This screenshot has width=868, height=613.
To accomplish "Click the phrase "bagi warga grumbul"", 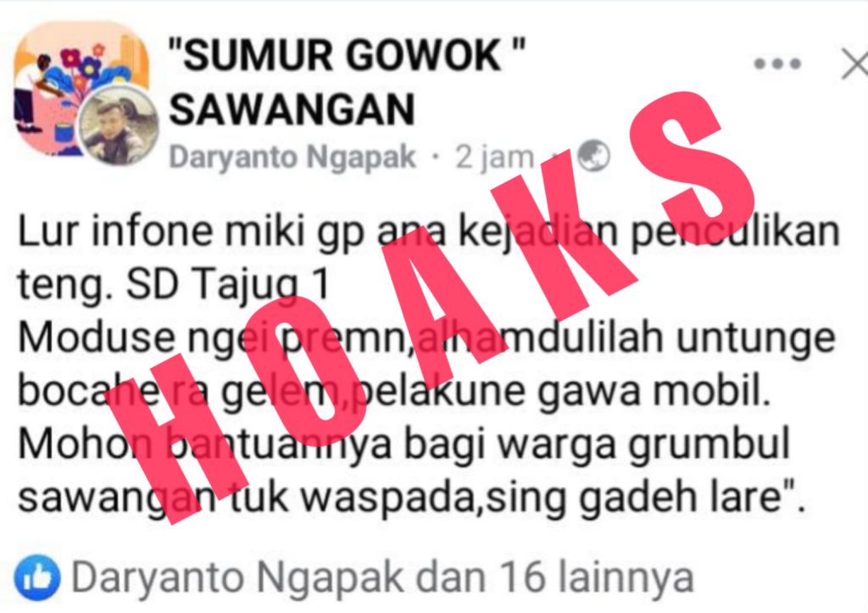I will tap(597, 446).
